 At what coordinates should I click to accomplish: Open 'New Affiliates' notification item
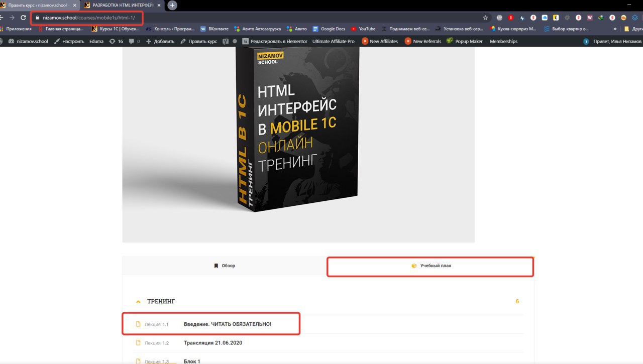[x=380, y=41]
